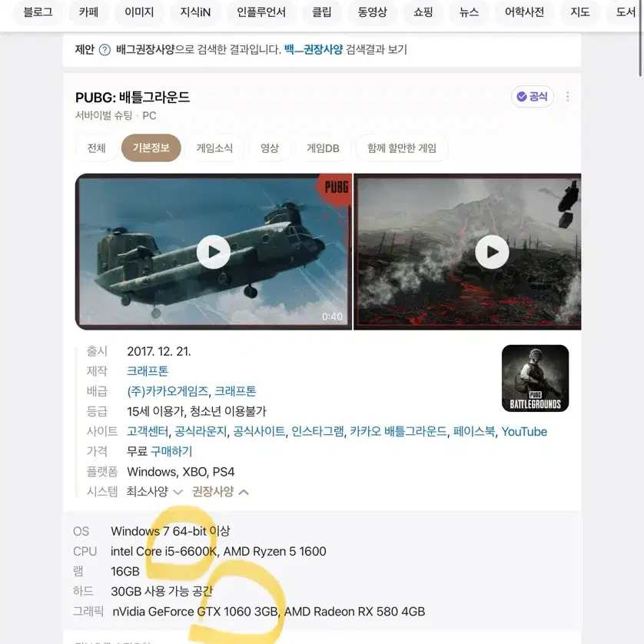Image resolution: width=644 pixels, height=644 pixels.
Task: Select the 함께 할만한 게임 tab
Action: pyautogui.click(x=402, y=148)
